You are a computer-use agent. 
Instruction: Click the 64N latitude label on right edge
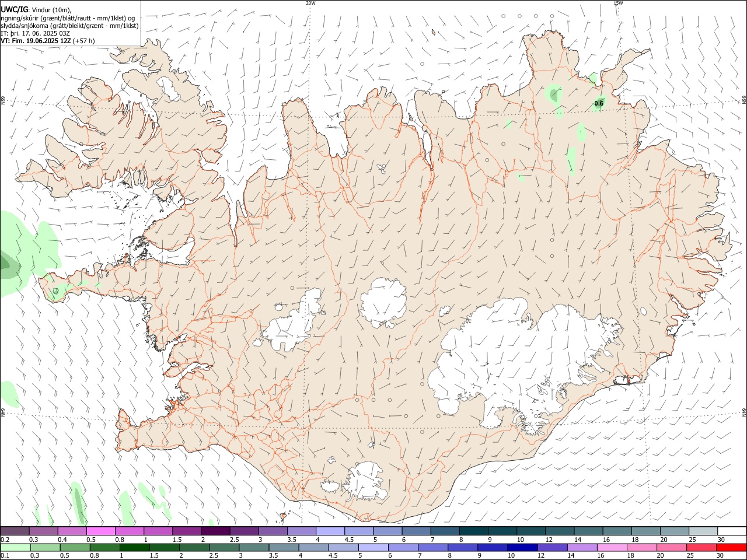click(x=744, y=412)
